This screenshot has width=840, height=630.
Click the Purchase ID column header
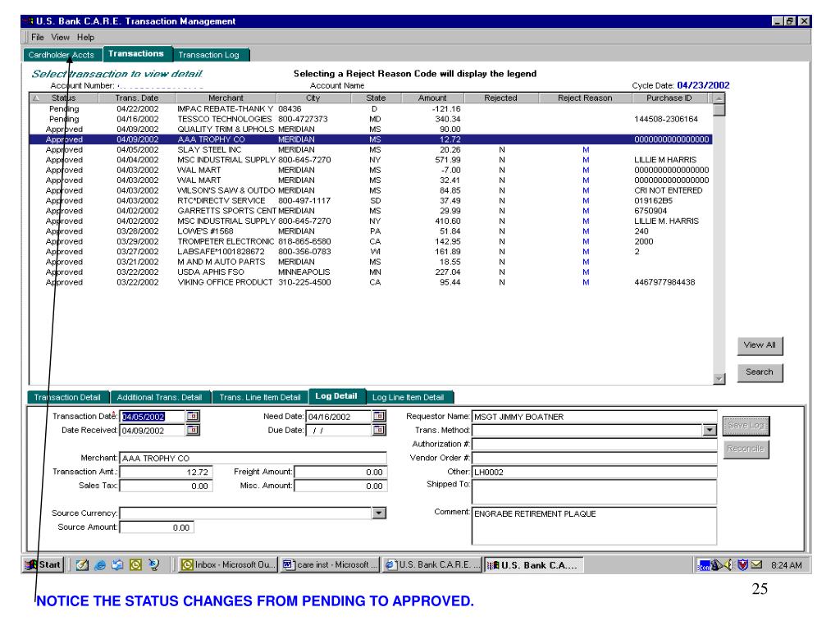[x=669, y=98]
